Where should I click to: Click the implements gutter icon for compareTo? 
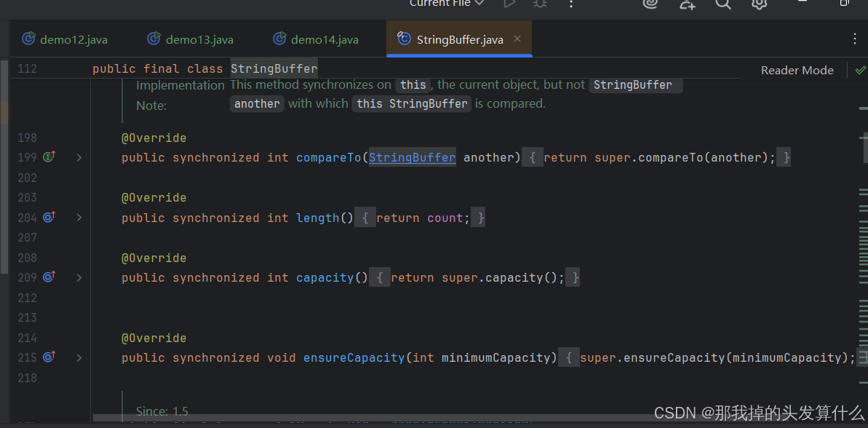pyautogui.click(x=49, y=157)
